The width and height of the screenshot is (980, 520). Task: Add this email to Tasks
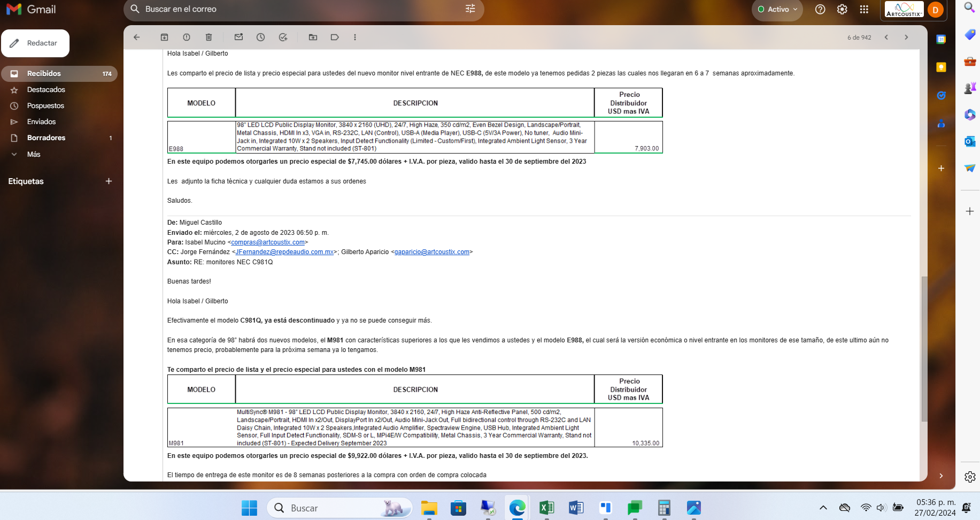[x=283, y=37]
